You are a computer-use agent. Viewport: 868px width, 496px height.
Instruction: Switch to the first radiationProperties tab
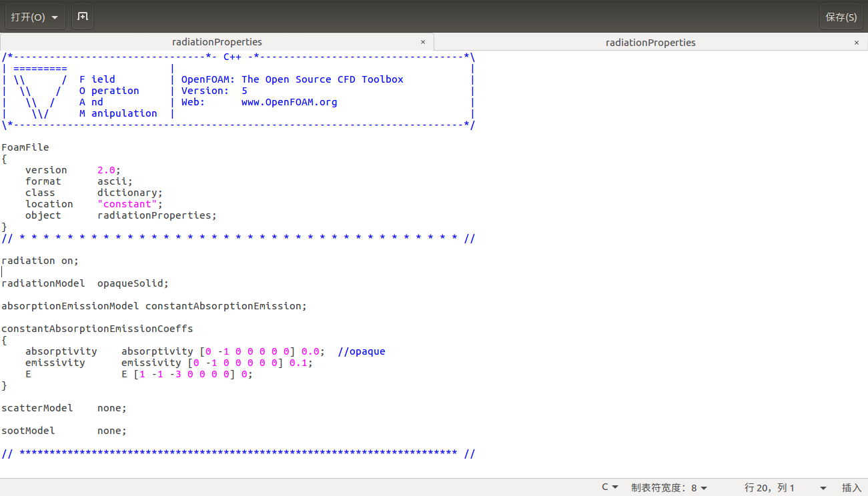pyautogui.click(x=217, y=42)
